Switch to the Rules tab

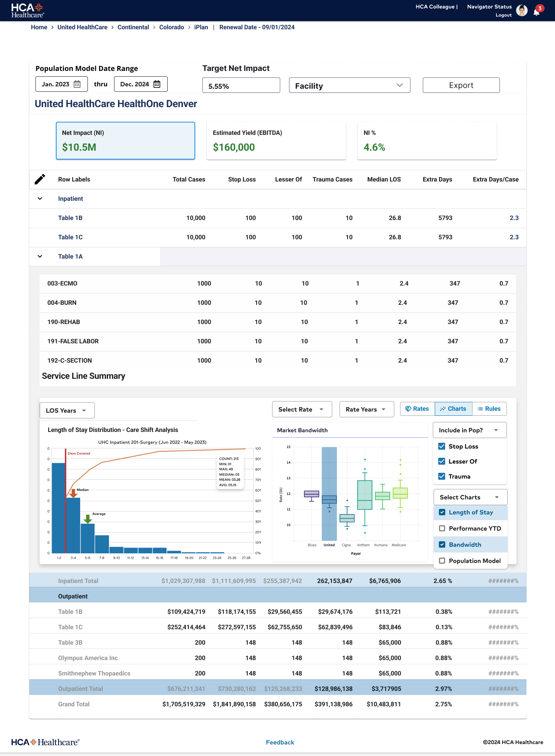(x=489, y=409)
